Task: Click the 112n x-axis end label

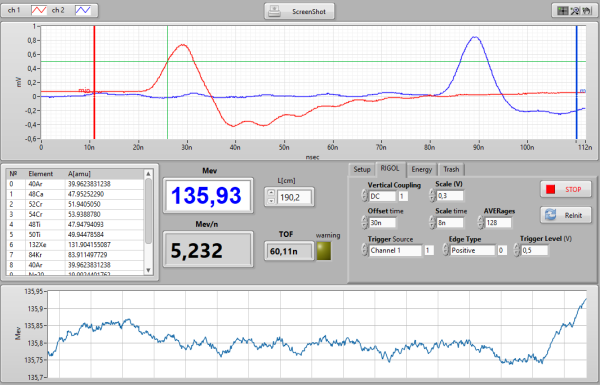Action: coord(585,147)
